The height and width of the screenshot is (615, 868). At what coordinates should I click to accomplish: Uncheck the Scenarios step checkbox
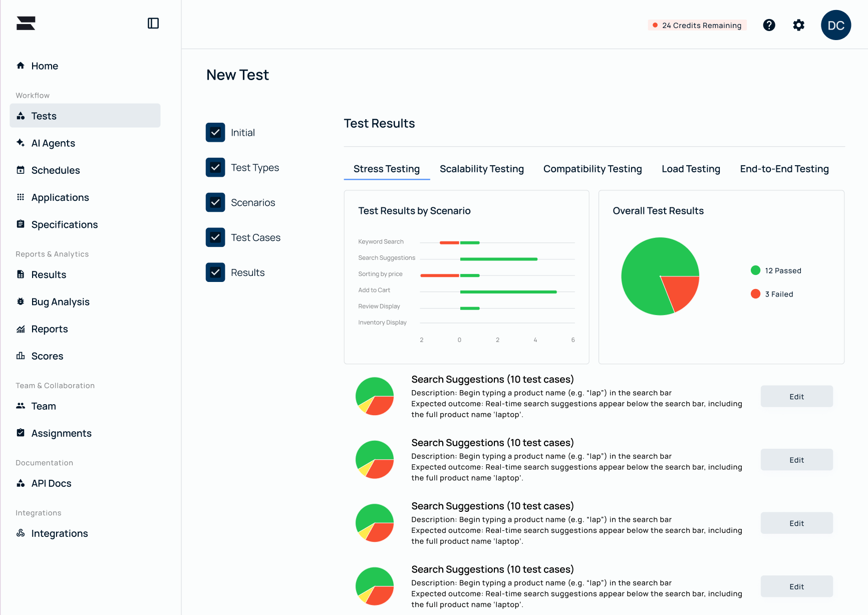(215, 203)
